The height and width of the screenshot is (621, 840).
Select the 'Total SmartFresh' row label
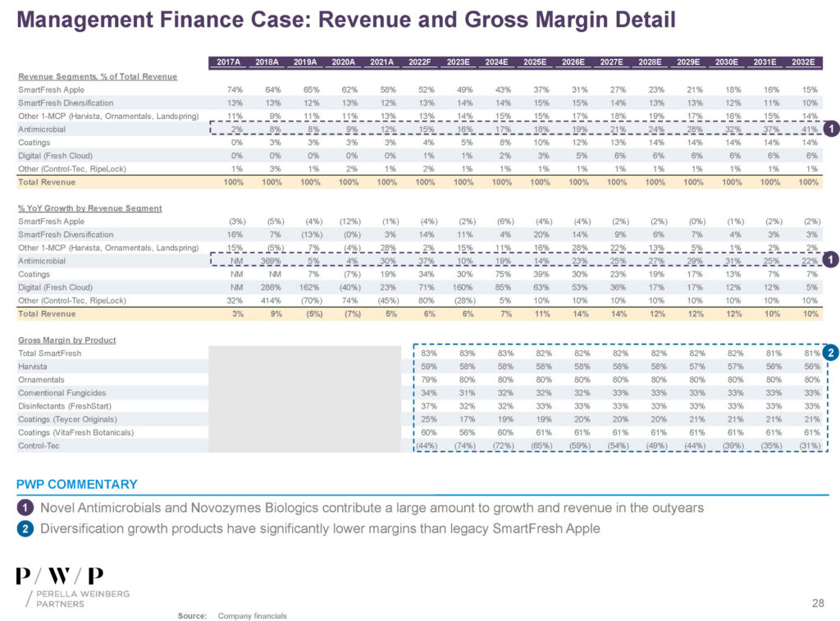click(50, 354)
